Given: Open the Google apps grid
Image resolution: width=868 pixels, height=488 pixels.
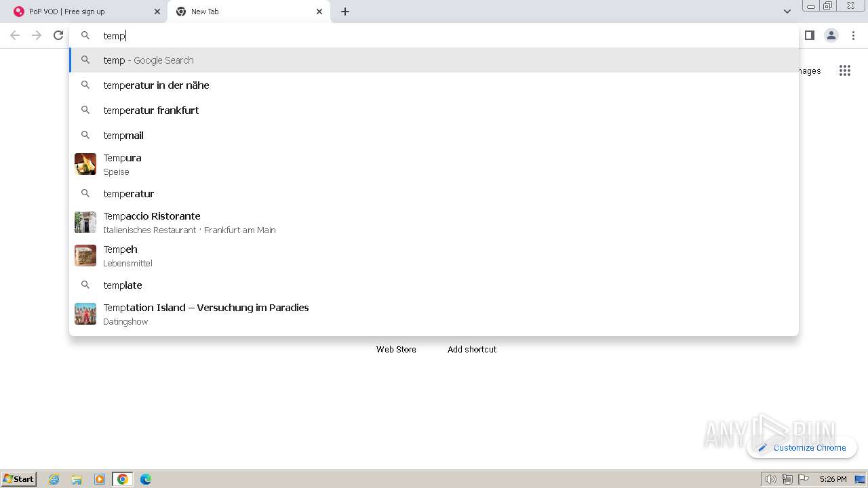Looking at the screenshot, I should [844, 70].
